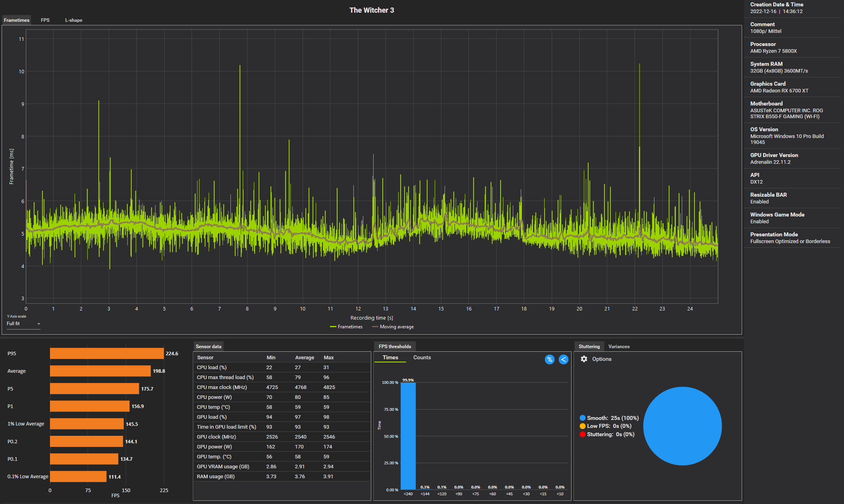Image resolution: width=844 pixels, height=504 pixels.
Task: Click the AMD Ryzen 7 5800X processor entry
Action: coord(773,51)
